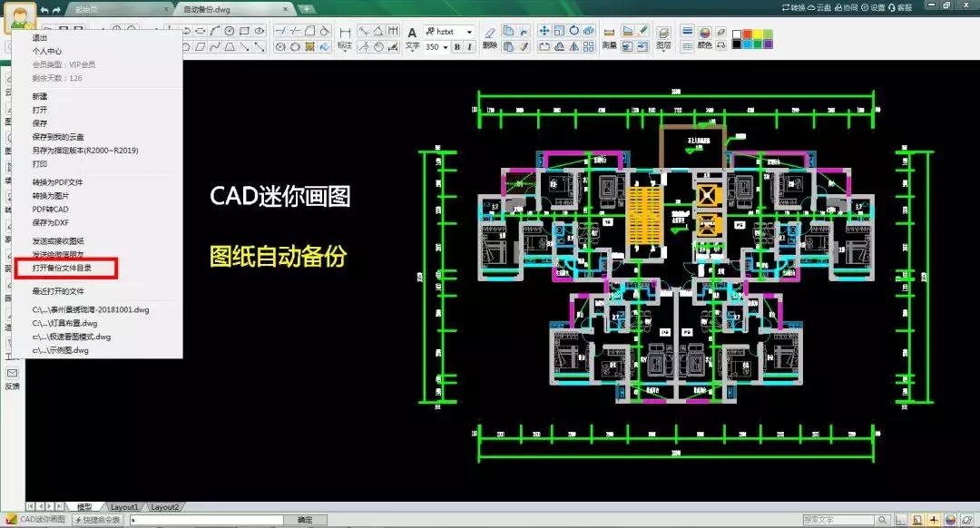Image resolution: width=980 pixels, height=528 pixels.
Task: Click the 文字 (Text) tool icon
Action: [413, 33]
